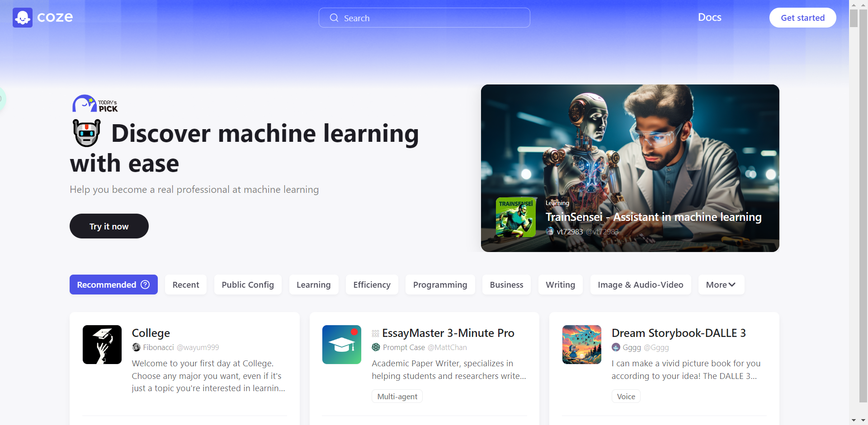Click the help icon beside Recommended

(x=145, y=285)
